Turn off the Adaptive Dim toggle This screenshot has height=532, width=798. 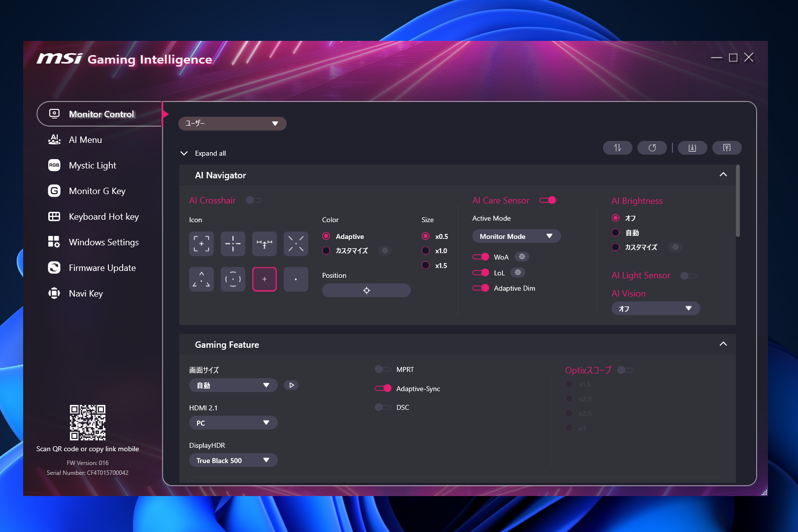click(481, 288)
